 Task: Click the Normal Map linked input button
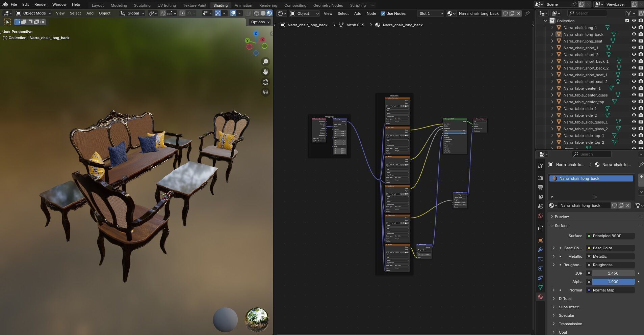click(x=610, y=290)
